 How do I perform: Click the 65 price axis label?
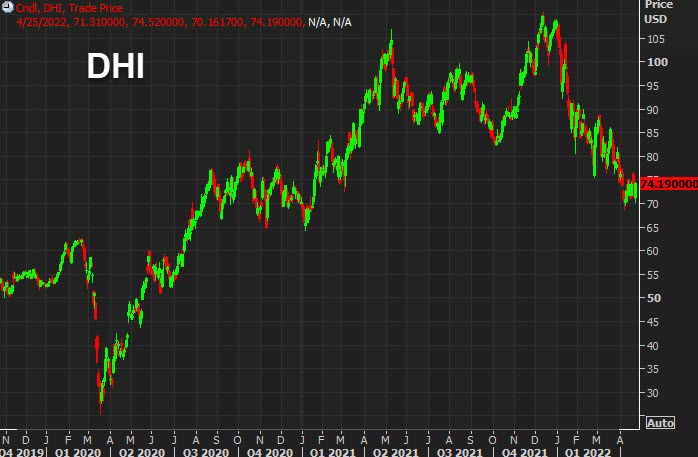coord(653,228)
